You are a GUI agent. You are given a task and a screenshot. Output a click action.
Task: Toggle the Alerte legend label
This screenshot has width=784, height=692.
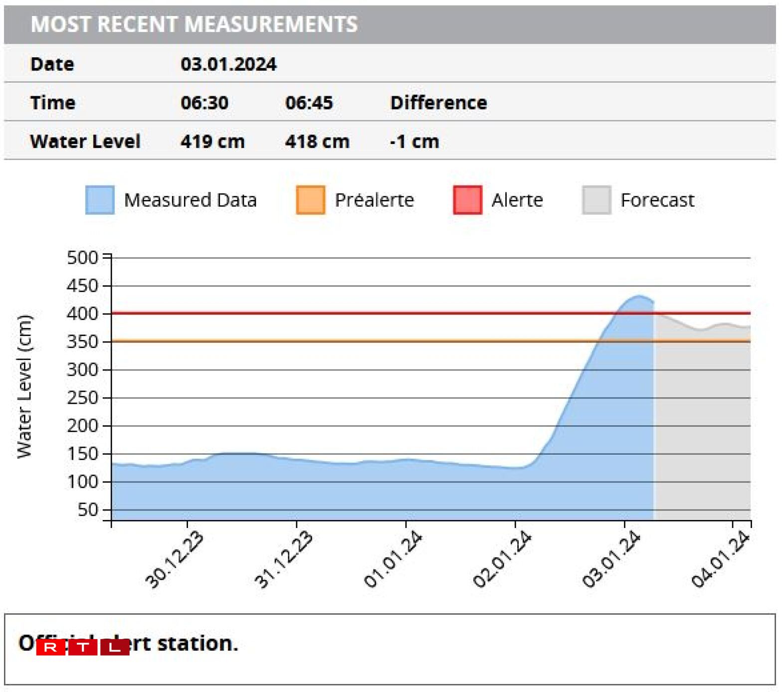[x=517, y=200]
